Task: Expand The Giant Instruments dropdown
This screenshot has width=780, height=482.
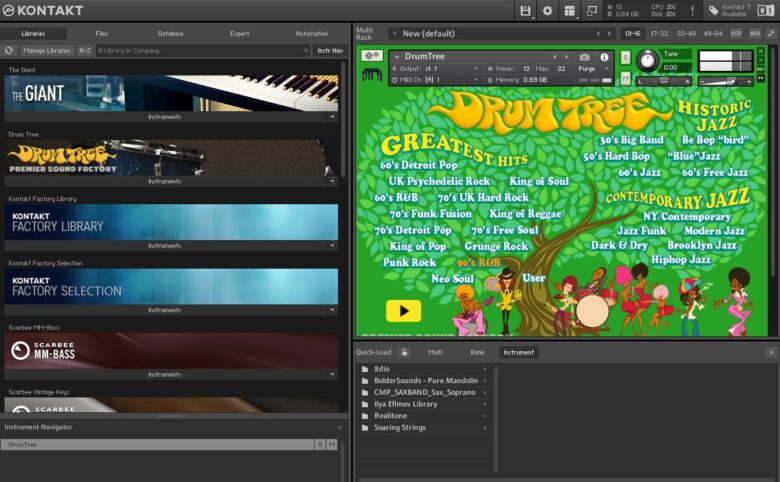Action: (x=332, y=117)
